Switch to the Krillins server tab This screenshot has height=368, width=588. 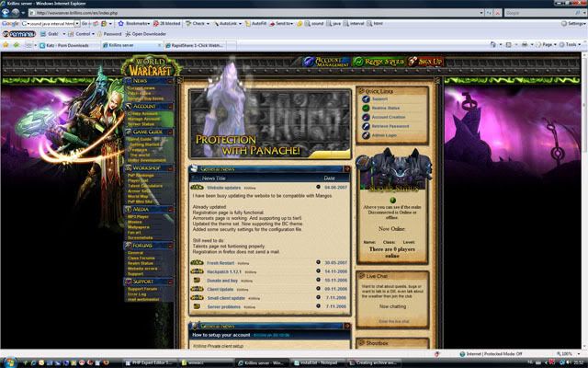(x=131, y=45)
